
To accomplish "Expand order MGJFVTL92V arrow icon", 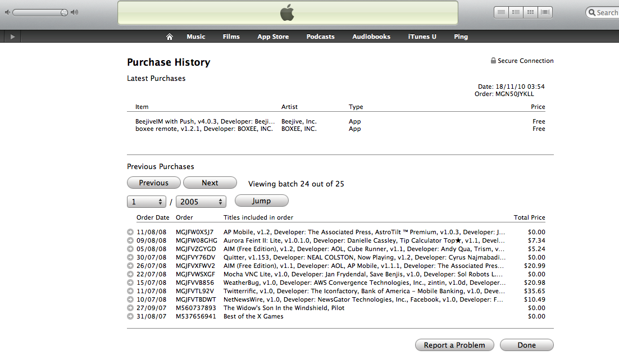I will click(130, 291).
